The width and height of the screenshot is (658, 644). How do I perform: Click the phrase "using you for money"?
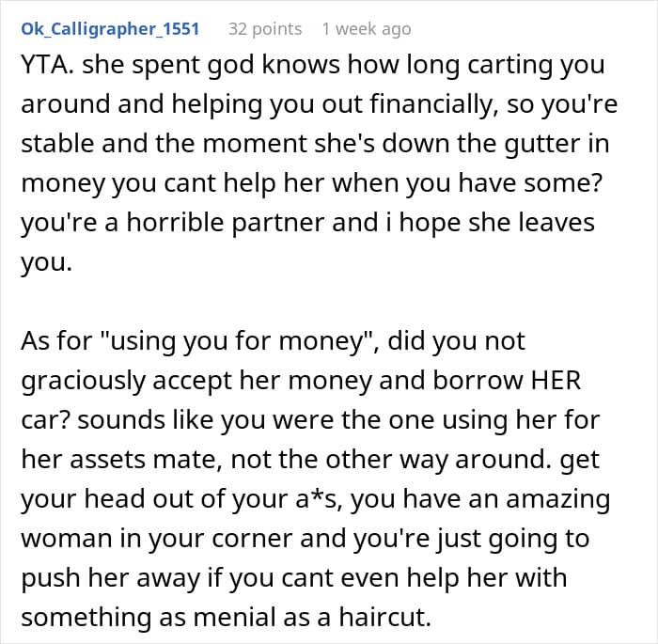point(238,340)
